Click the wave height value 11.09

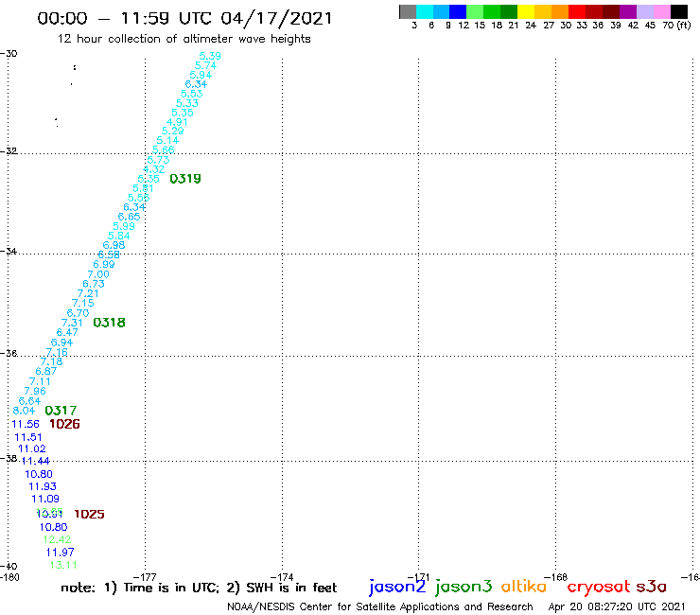[45, 499]
